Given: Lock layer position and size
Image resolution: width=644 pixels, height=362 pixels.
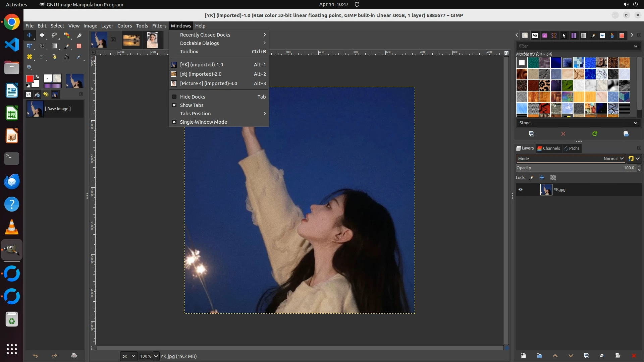Looking at the screenshot, I should [x=542, y=178].
